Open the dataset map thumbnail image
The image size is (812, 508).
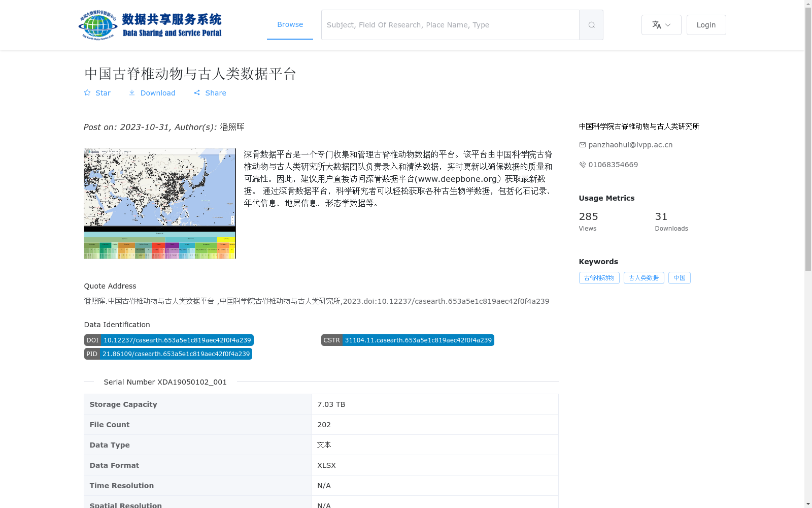click(x=160, y=204)
